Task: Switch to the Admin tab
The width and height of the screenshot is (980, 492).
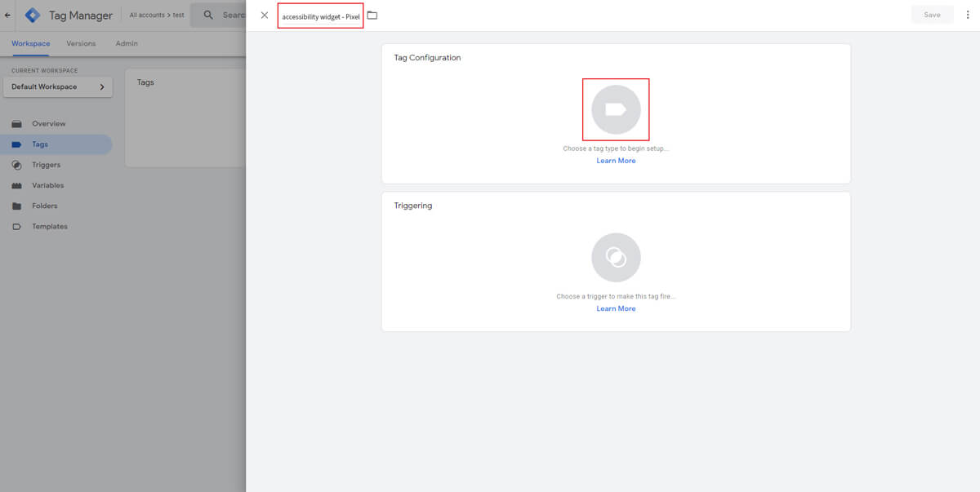Action: 127,43
